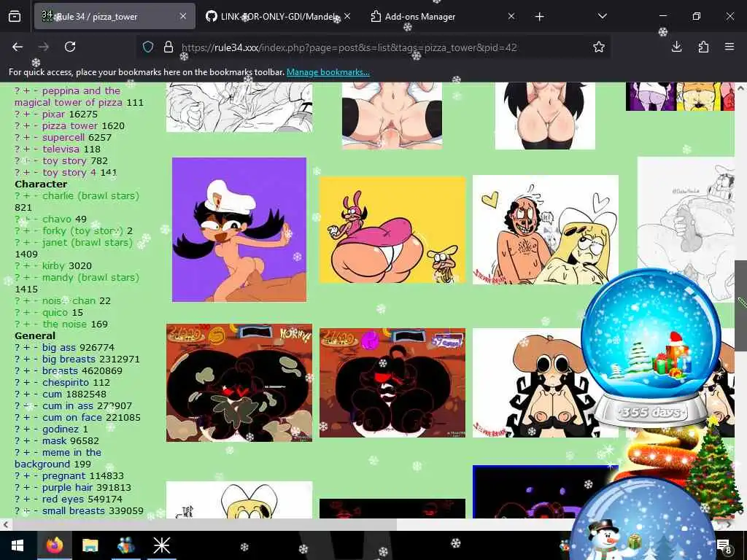Open the Downloads panel
This screenshot has width=747, height=560.
coord(676,47)
